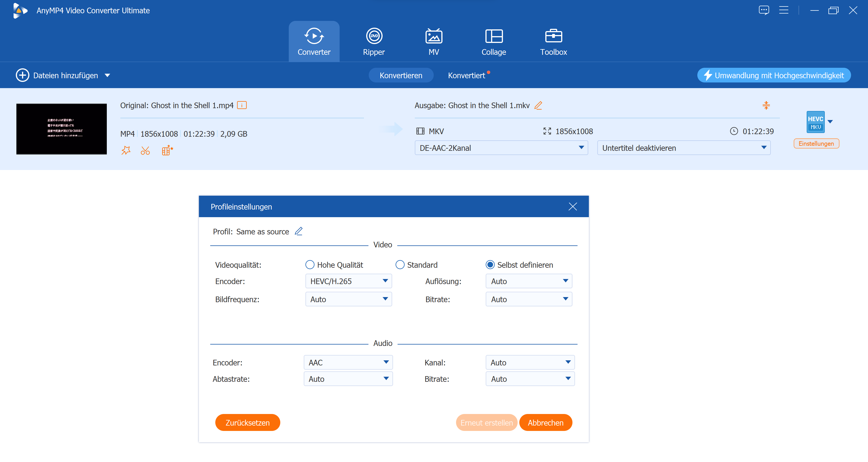This screenshot has height=462, width=868.
Task: Show media info icon next to Original filename
Action: 242,105
